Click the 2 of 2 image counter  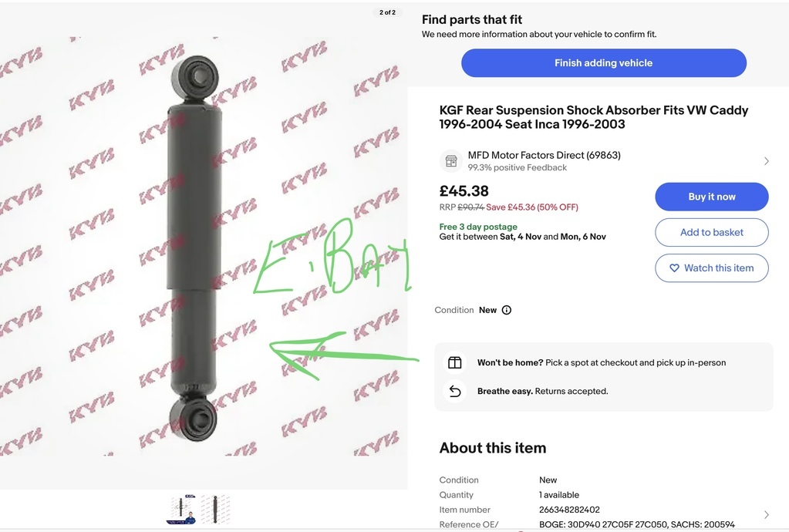[387, 12]
